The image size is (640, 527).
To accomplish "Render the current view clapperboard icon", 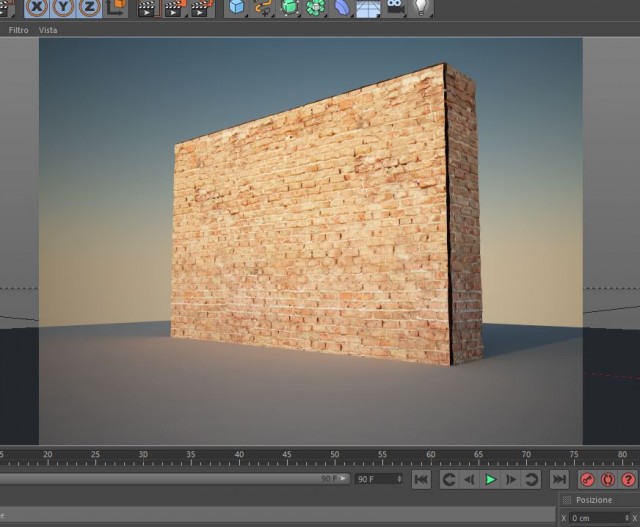I will [147, 8].
